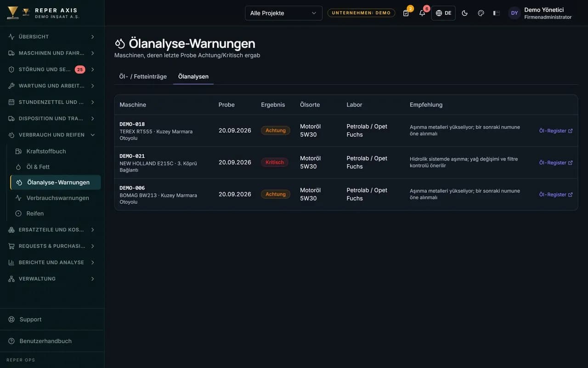Viewport: 588px width, 368px height.
Task: Switch to Öl- / Fetteinträge tab
Action: 143,76
